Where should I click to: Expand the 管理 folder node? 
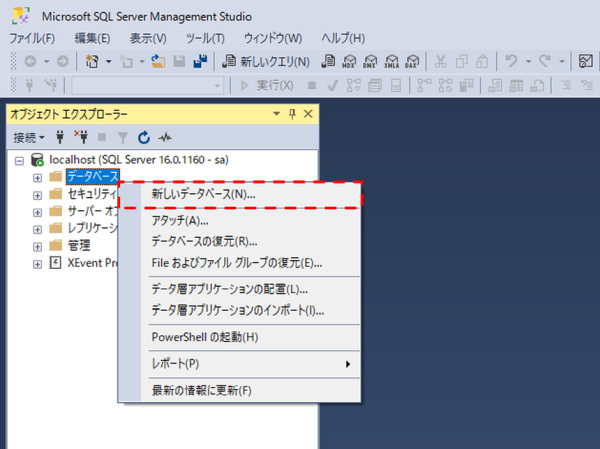pos(37,245)
